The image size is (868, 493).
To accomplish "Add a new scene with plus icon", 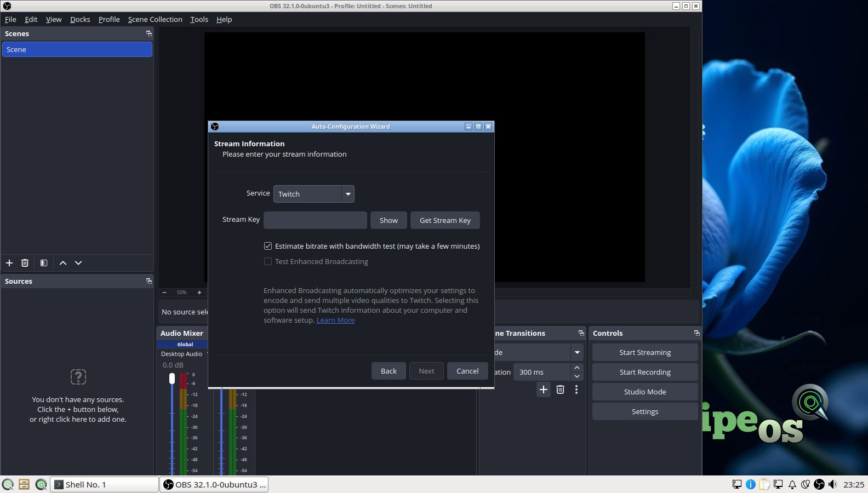I will pyautogui.click(x=9, y=263).
